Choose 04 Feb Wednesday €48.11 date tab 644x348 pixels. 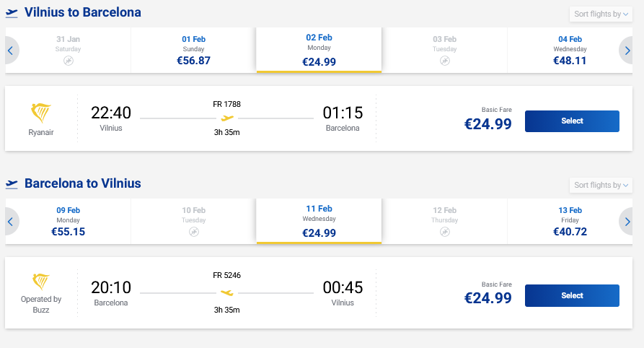(x=570, y=51)
